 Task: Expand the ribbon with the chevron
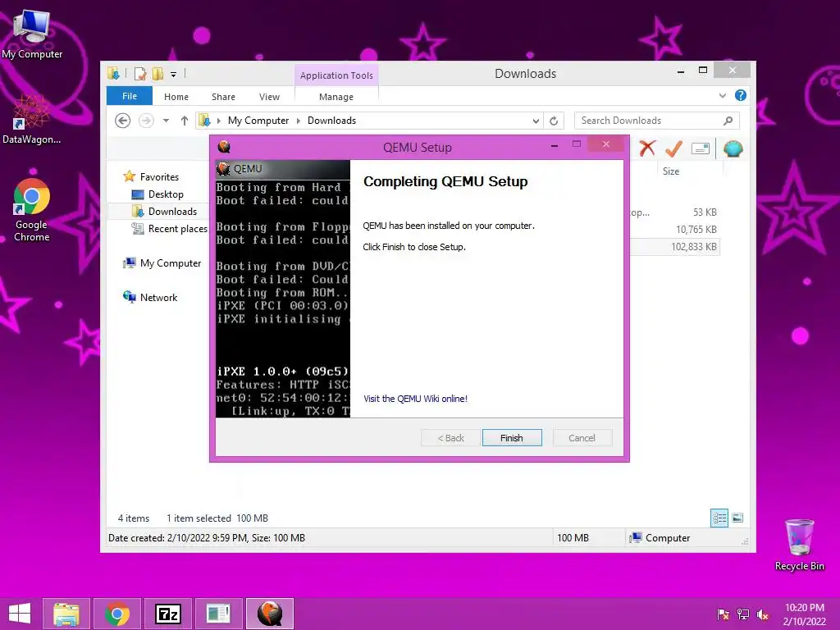click(722, 95)
